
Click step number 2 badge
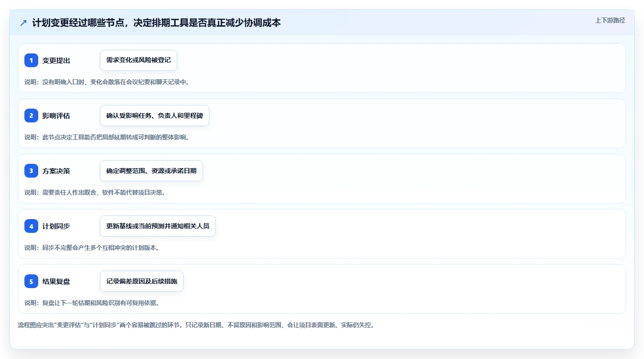point(31,116)
